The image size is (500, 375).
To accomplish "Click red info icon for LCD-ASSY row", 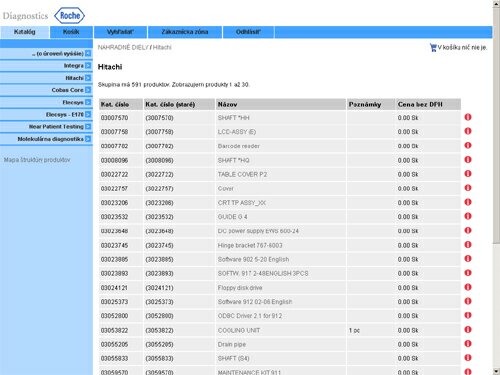I will coord(468,131).
